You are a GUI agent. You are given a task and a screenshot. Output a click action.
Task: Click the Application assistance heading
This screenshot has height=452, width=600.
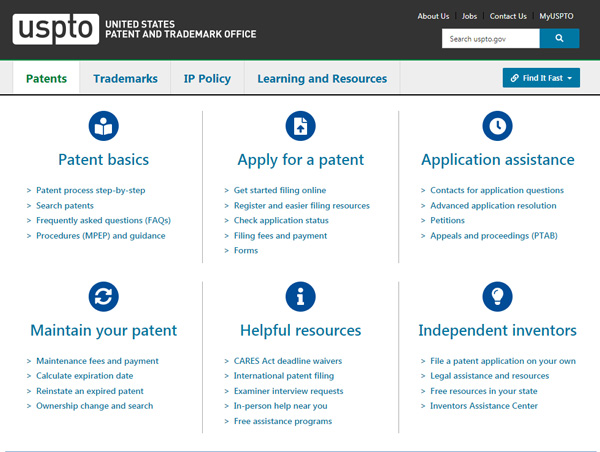click(497, 160)
